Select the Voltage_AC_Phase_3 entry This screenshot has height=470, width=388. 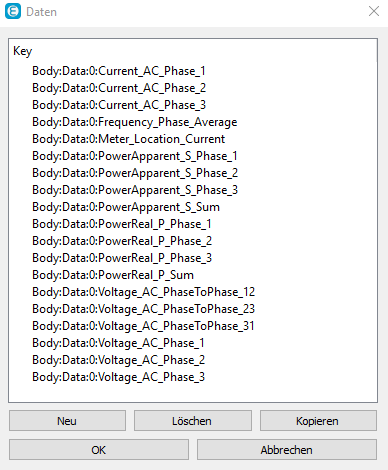pos(119,377)
